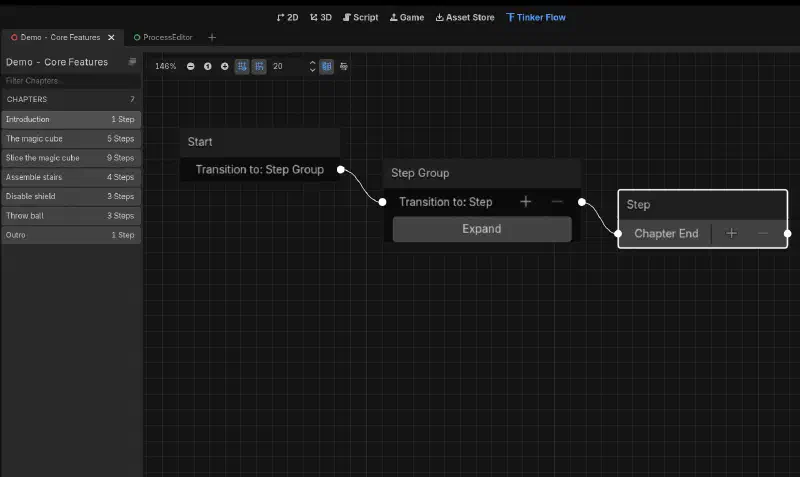Reset graph zoom to 100%
Screen dimensions: 800x477
(208, 66)
